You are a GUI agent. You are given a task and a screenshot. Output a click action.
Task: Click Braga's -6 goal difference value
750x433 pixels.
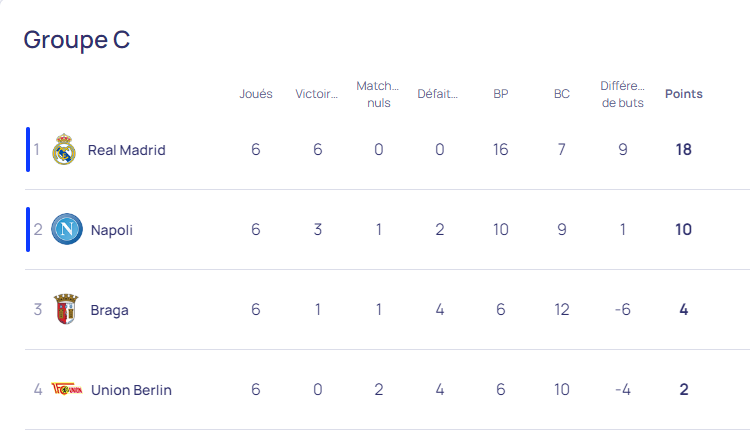[x=623, y=310]
